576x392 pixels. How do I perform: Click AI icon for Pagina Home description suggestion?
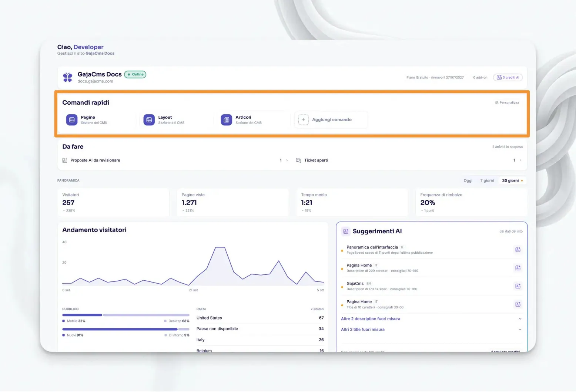pos(518,268)
